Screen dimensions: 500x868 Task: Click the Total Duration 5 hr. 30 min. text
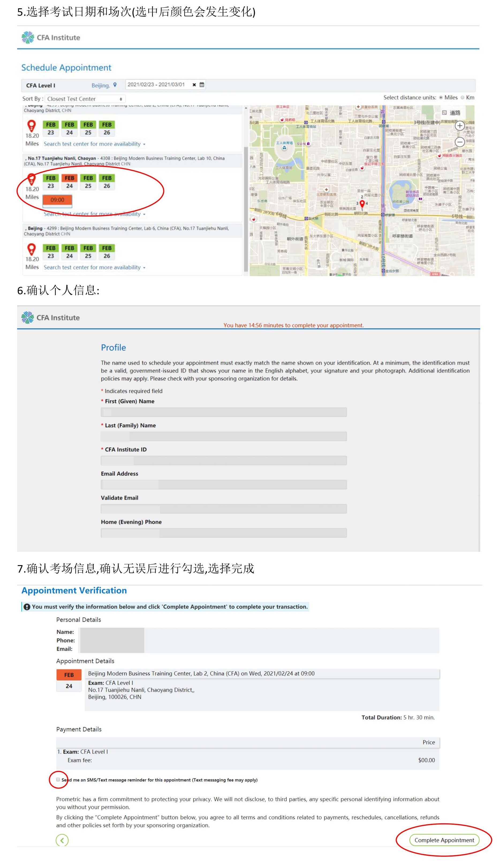click(398, 717)
